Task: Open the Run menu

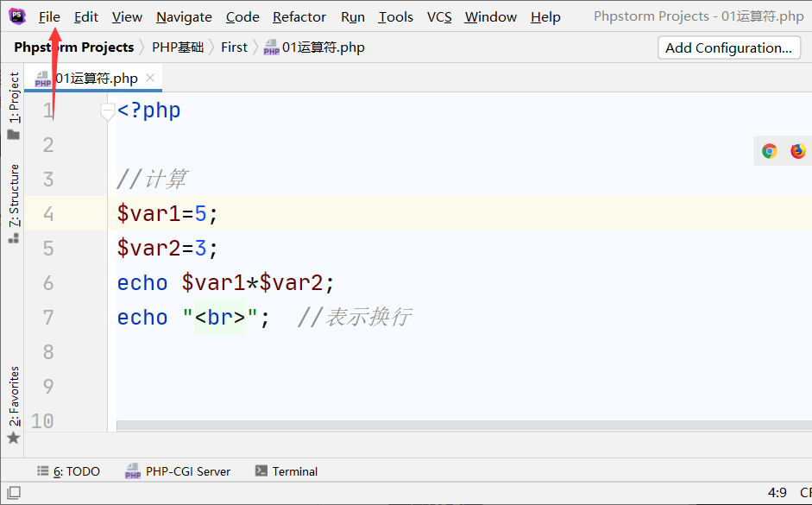Action: click(x=353, y=17)
